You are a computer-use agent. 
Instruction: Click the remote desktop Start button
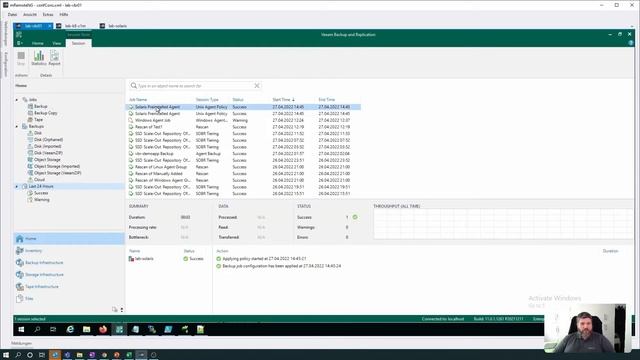coord(21,329)
